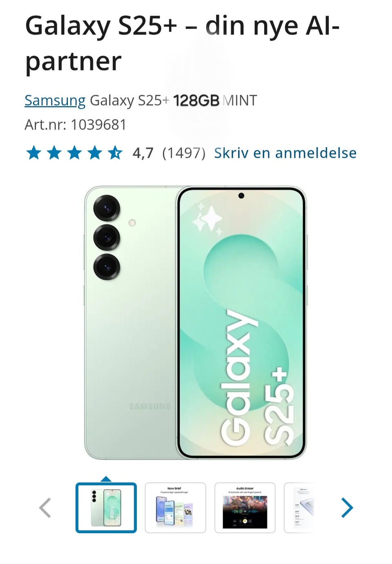Click the review count (1497)
The width and height of the screenshot is (392, 564).
[x=184, y=153]
